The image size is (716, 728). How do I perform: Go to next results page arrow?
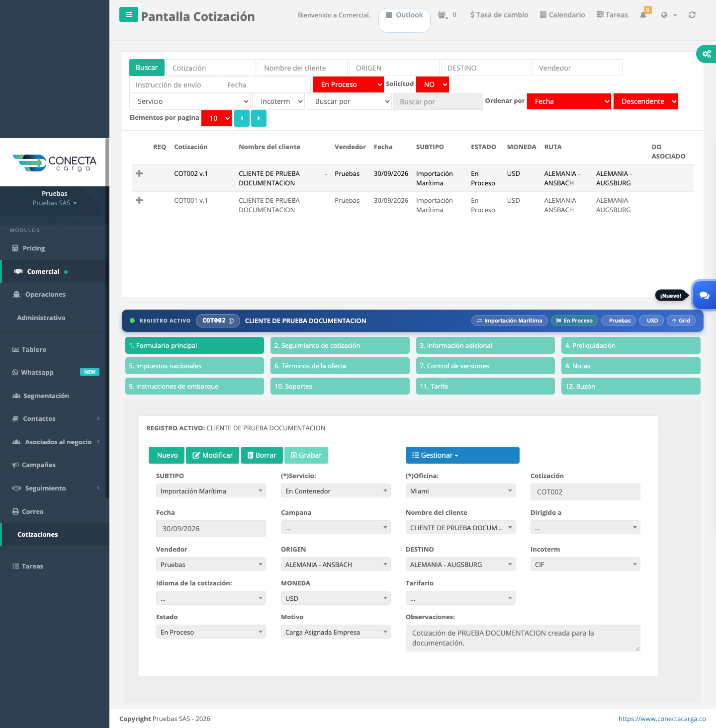[259, 118]
